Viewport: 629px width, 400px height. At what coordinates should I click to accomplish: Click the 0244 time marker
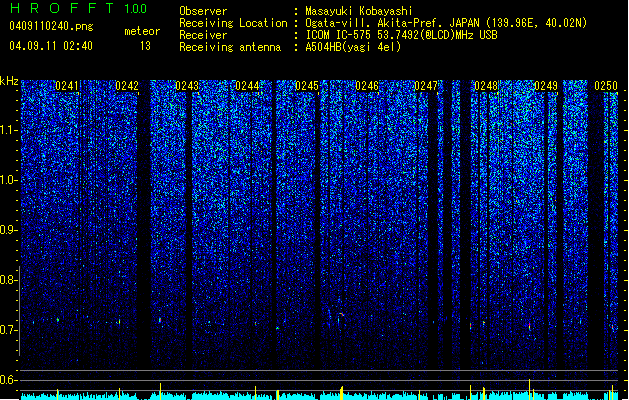pyautogui.click(x=247, y=86)
